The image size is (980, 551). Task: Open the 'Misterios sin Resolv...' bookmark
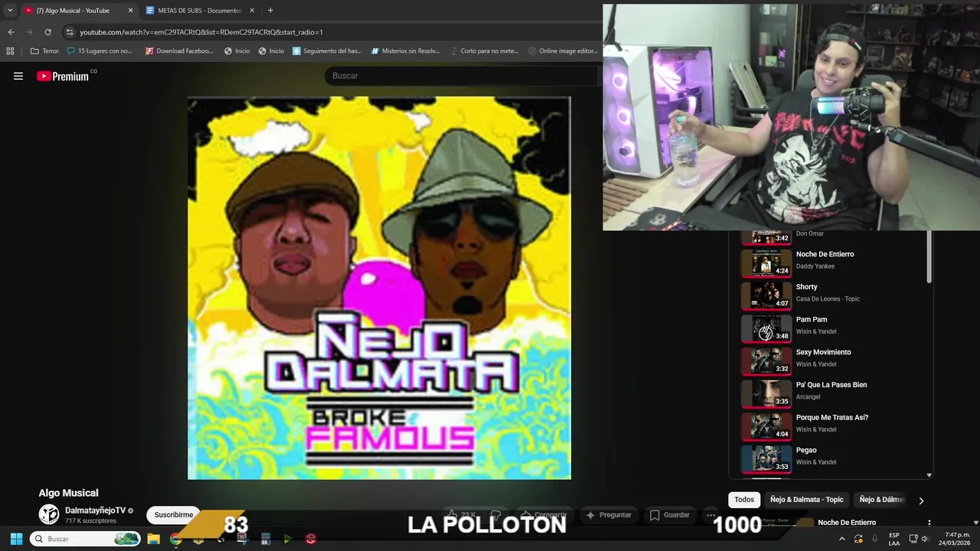[406, 51]
